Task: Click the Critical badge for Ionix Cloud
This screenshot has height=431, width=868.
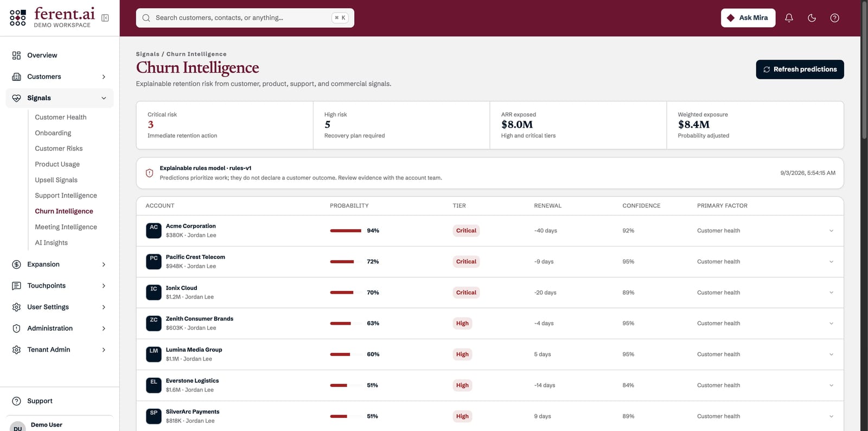Action: 466,293
